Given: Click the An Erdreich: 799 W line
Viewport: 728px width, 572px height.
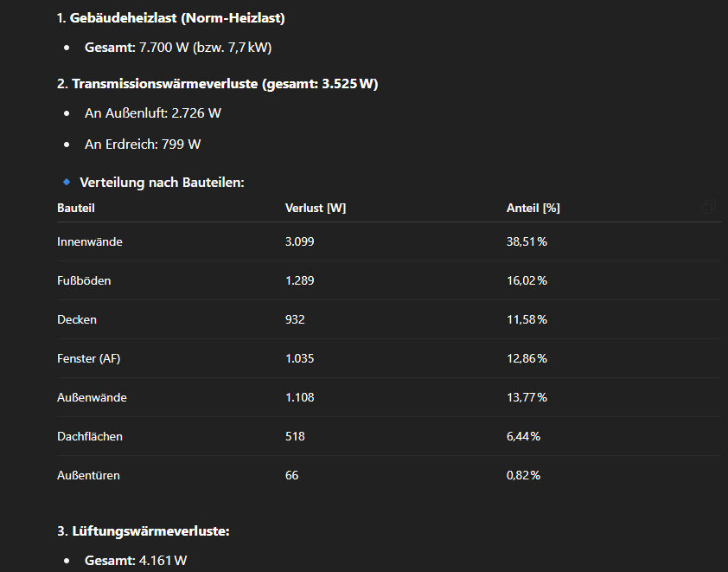Looking at the screenshot, I should pyautogui.click(x=143, y=145).
